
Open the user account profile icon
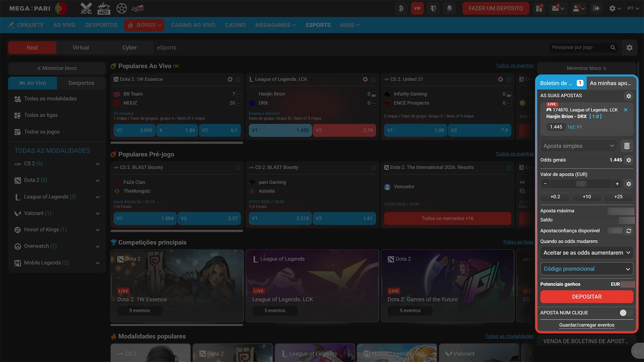pos(579,8)
